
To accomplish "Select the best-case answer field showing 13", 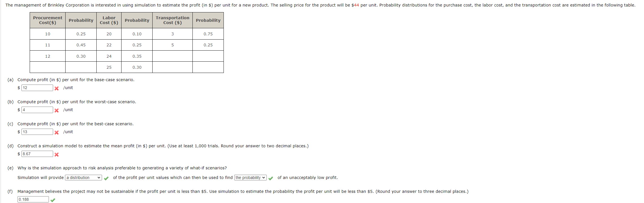I will tap(37, 132).
